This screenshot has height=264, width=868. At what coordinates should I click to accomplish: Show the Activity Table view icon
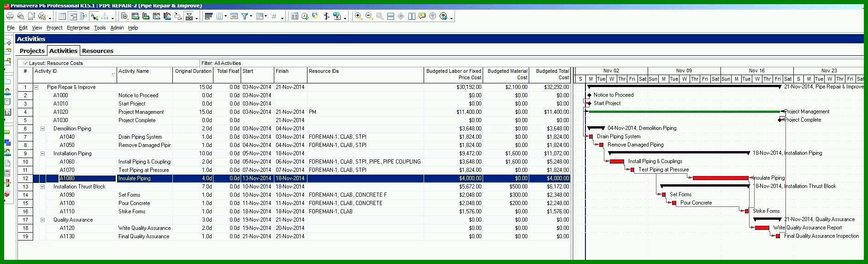coord(62,16)
